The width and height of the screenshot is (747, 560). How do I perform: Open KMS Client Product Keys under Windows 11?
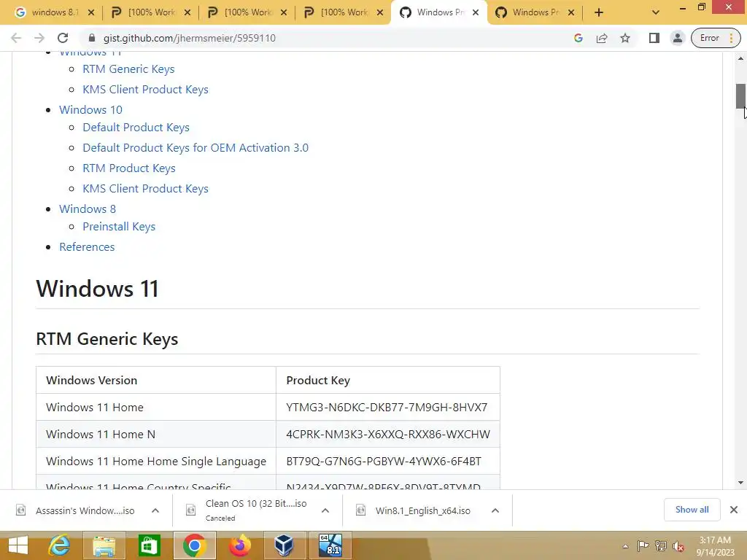coord(145,90)
